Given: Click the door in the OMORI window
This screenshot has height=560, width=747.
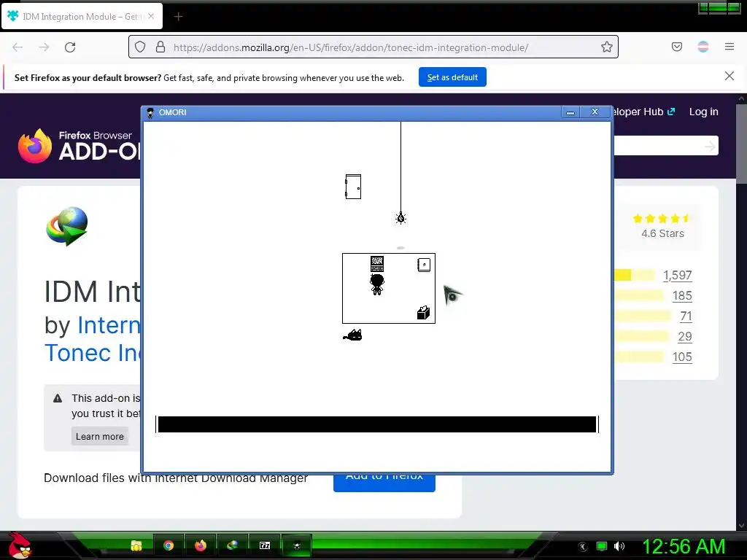Looking at the screenshot, I should [x=353, y=187].
